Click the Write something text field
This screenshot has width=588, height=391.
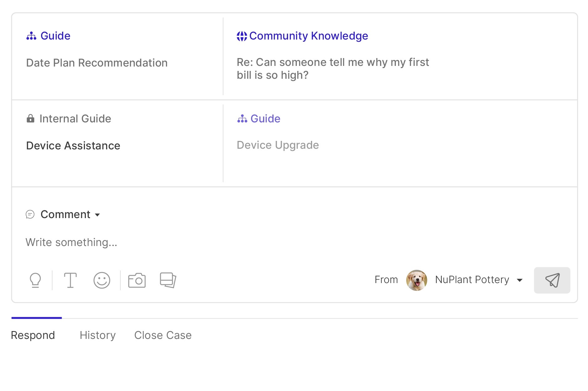[x=71, y=242]
